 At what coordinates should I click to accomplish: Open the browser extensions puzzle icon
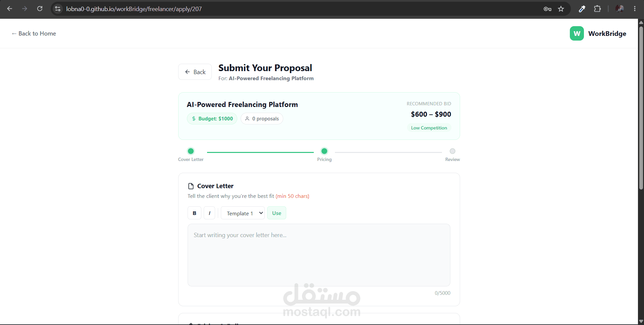597,9
